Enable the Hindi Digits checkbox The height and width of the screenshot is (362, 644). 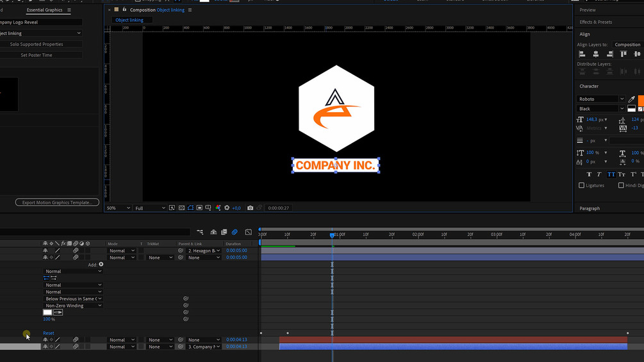[621, 186]
